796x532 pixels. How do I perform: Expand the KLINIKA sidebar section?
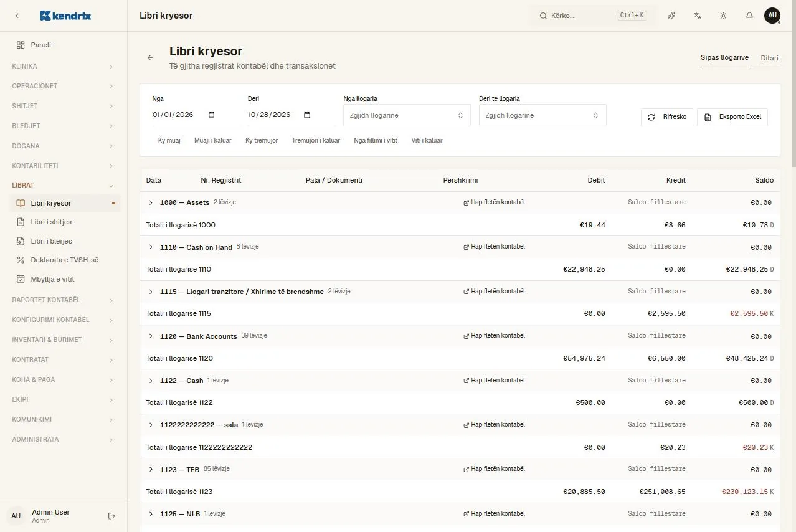click(x=64, y=66)
